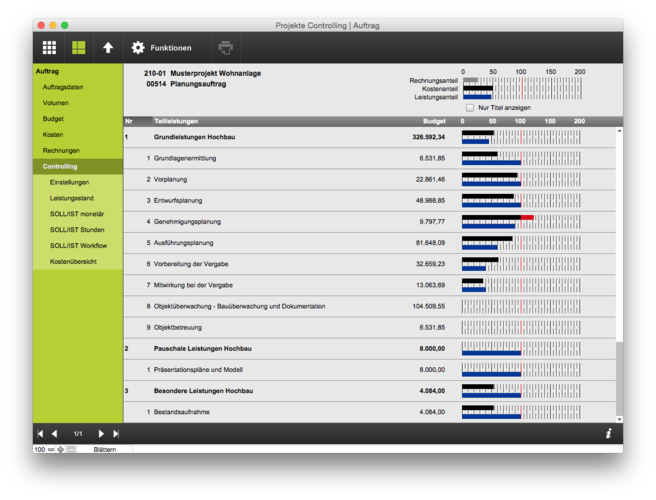This screenshot has width=656, height=500.
Task: Select the Leistungsstand sidebar entry
Action: point(71,198)
